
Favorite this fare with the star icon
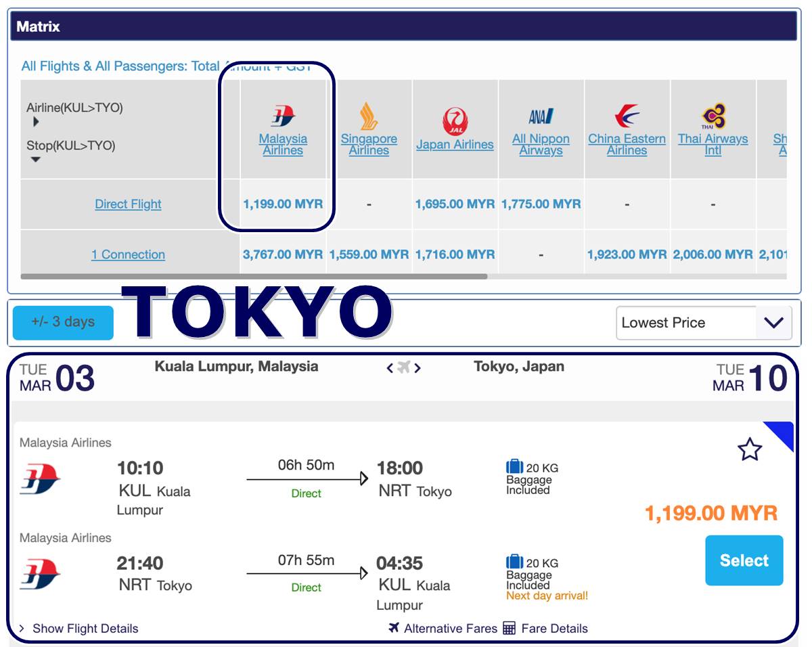click(x=750, y=449)
